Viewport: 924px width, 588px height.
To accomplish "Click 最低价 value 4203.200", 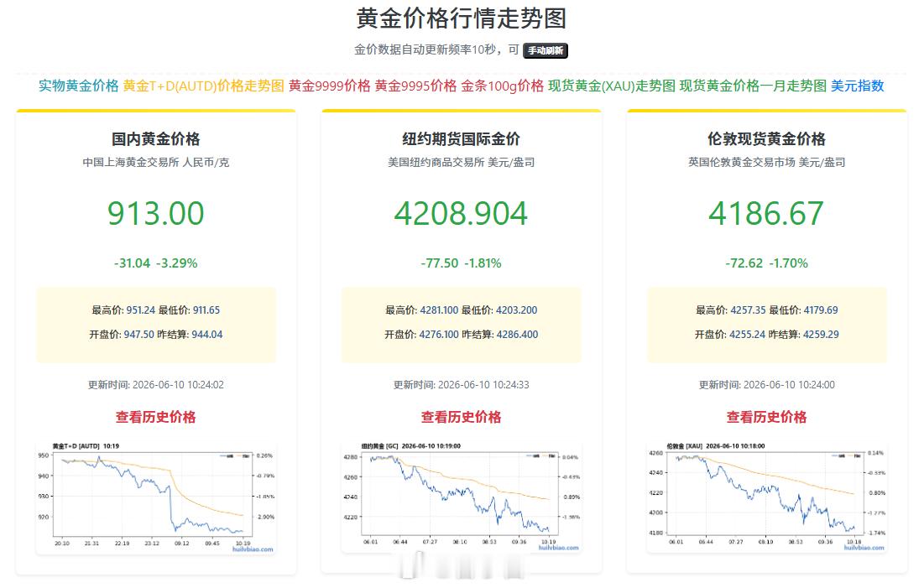I will pyautogui.click(x=516, y=310).
